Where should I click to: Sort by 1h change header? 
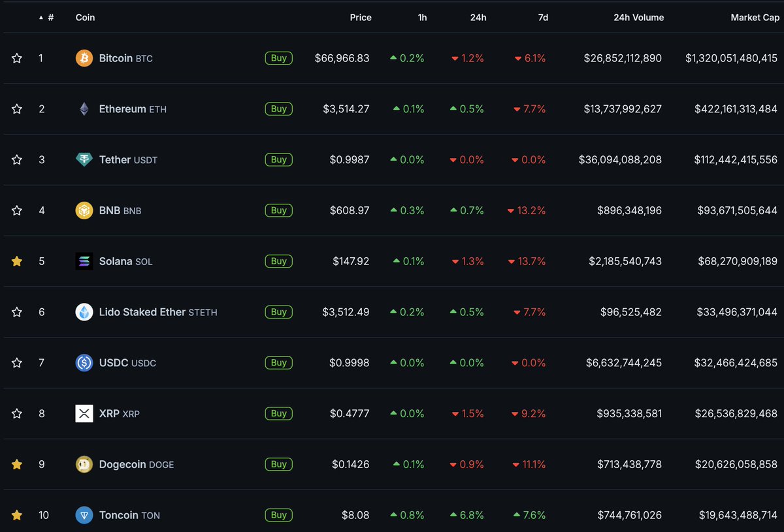point(422,18)
